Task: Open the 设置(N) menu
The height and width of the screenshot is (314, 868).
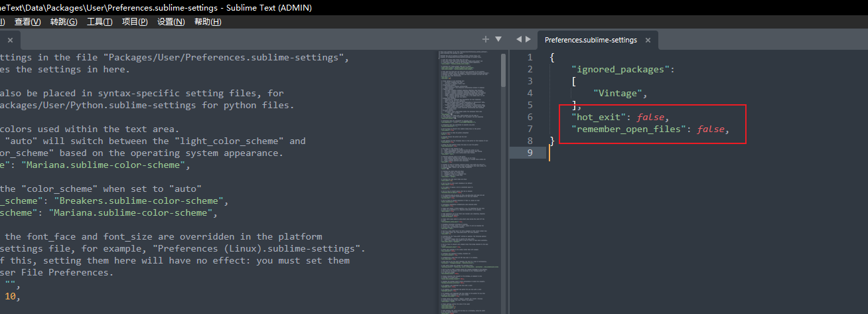Action: (x=171, y=22)
